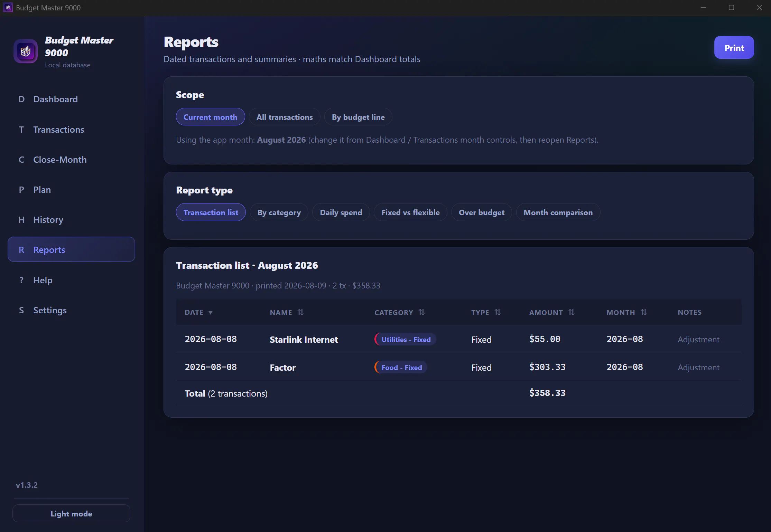Image resolution: width=771 pixels, height=532 pixels.
Task: Choose the Fixed vs flexible report type
Action: tap(410, 212)
